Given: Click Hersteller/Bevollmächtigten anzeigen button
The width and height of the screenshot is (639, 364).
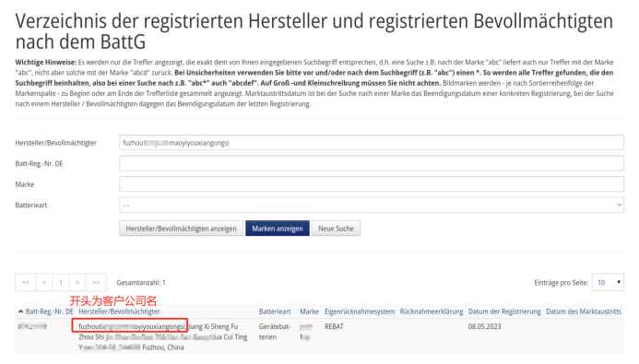Looking at the screenshot, I should pos(181,229).
